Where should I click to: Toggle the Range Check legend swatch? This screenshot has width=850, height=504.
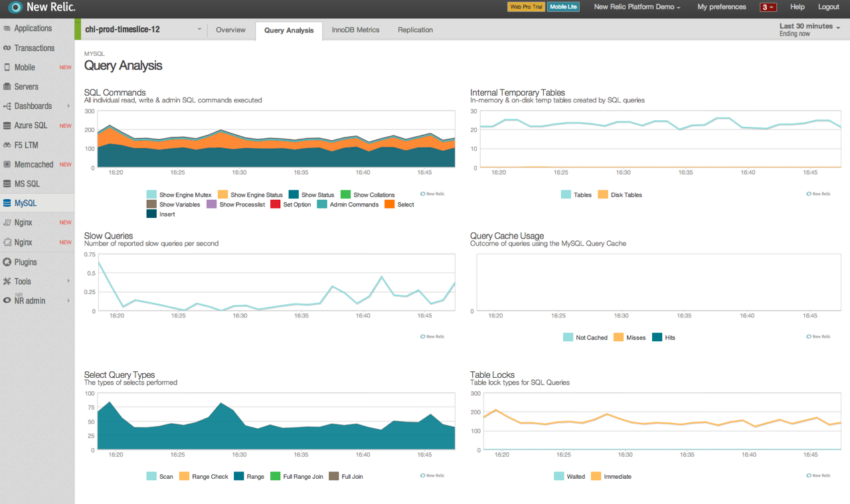[x=184, y=476]
